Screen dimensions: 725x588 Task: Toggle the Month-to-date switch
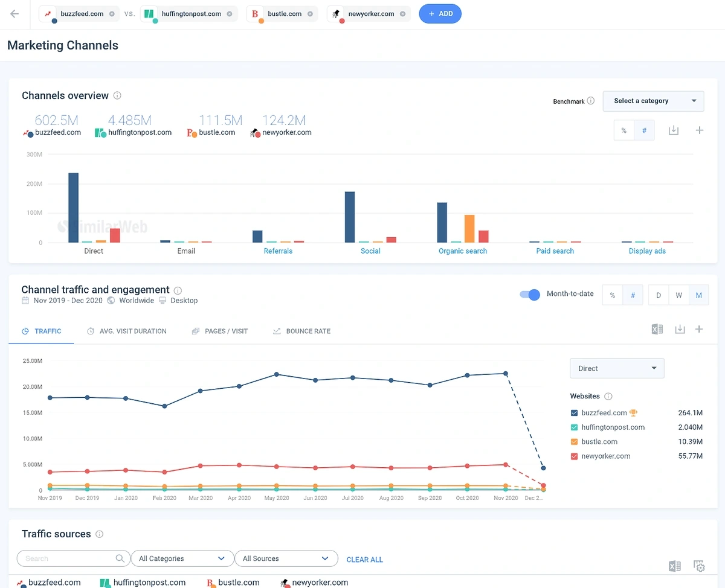click(x=530, y=295)
